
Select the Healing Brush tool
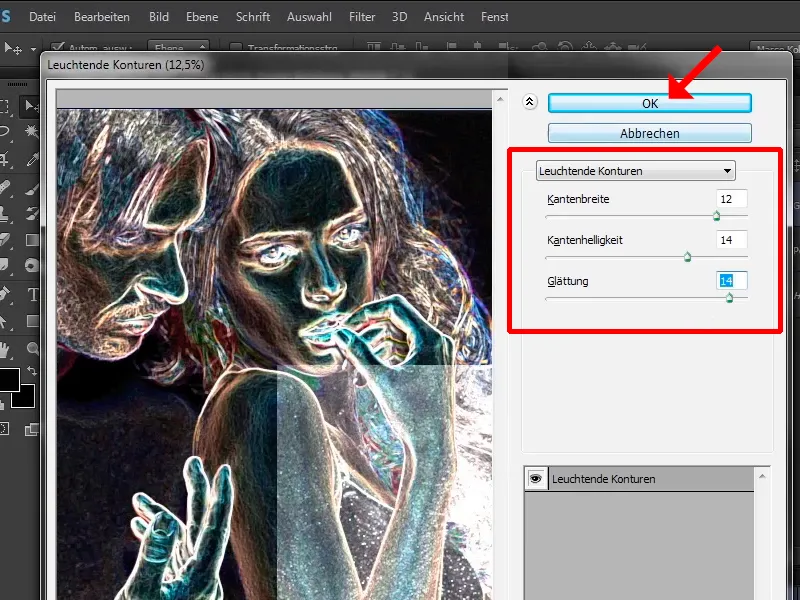point(4,188)
